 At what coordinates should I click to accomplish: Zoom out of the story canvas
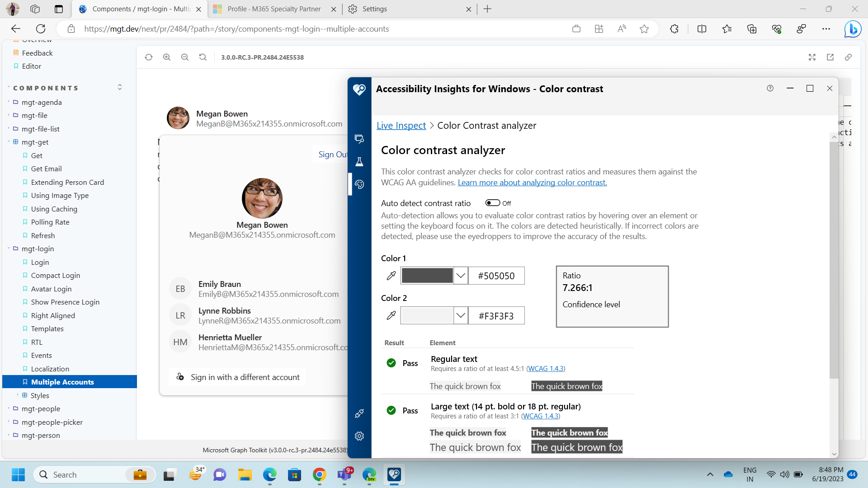click(x=185, y=57)
